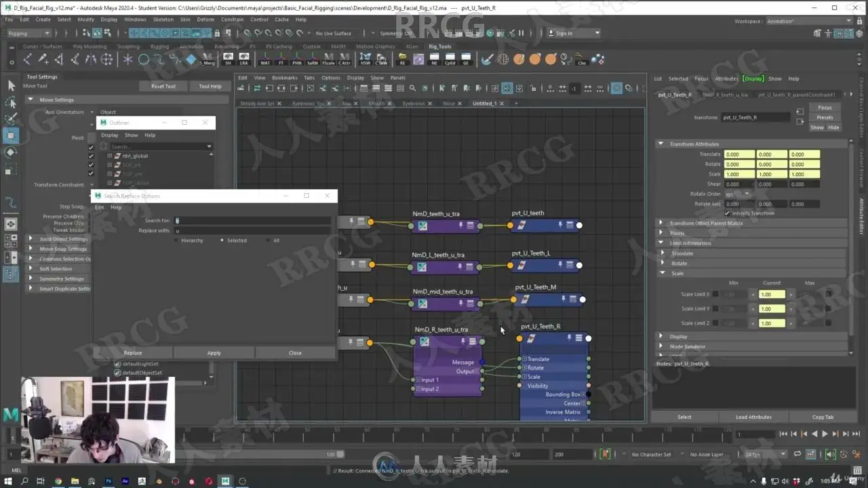Switch to the Rig_Tools shelf tab

[x=440, y=47]
